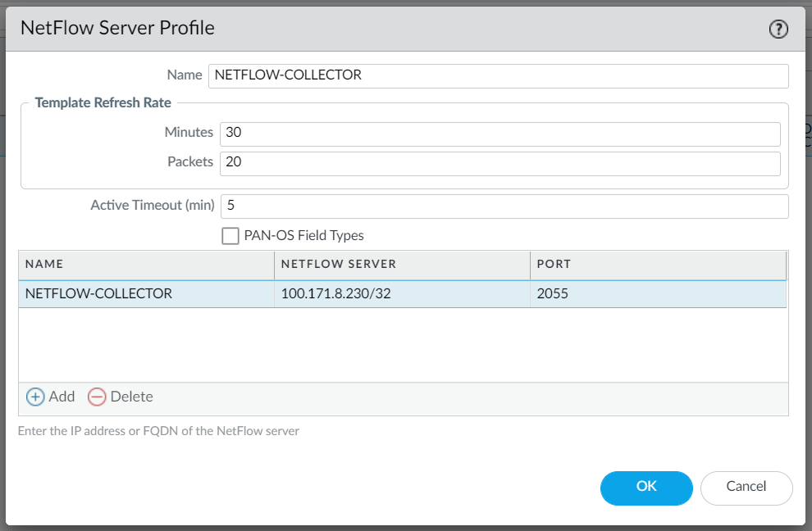Select the Packets refresh rate field
This screenshot has height=531, width=812.
coord(500,163)
